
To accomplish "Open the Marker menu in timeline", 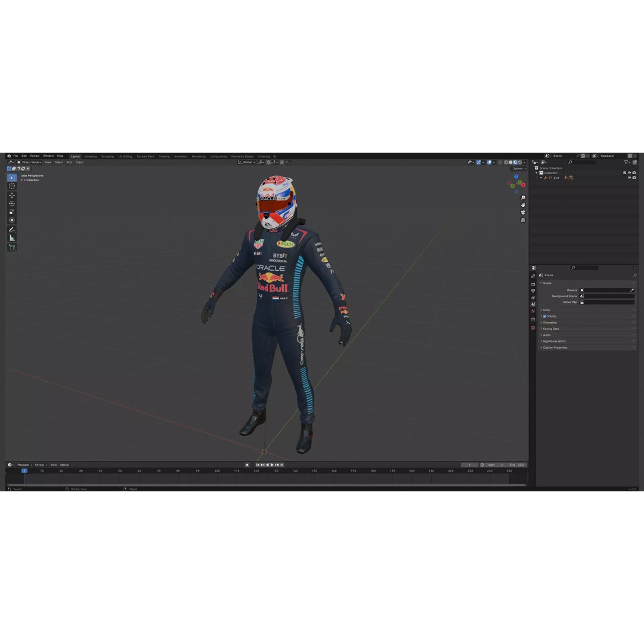I will pyautogui.click(x=65, y=465).
